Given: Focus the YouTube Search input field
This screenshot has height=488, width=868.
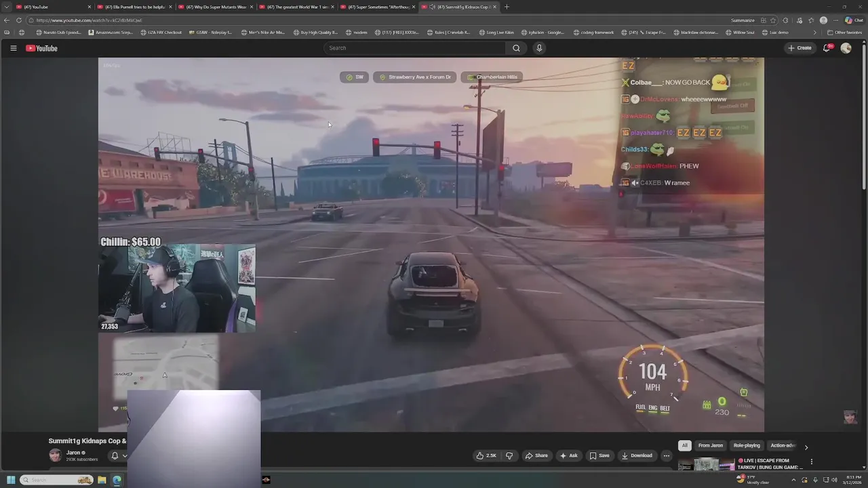Looking at the screenshot, I should [415, 48].
